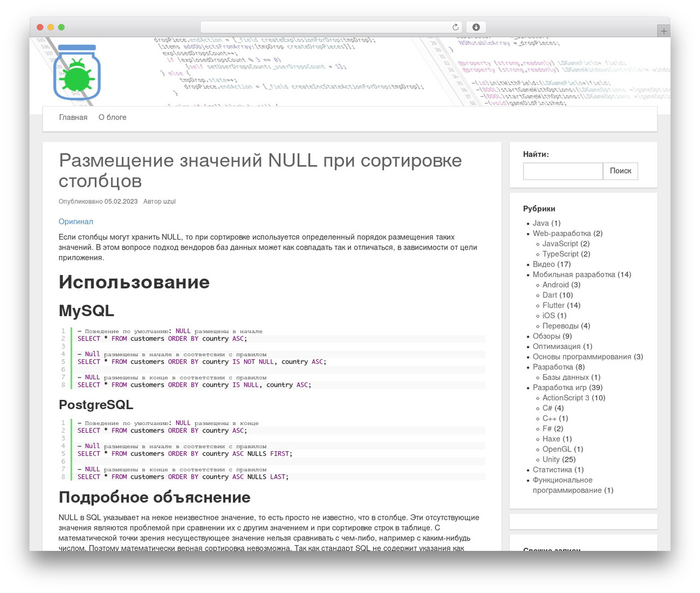700x593 pixels.
Task: Open the C# category
Action: click(x=547, y=409)
